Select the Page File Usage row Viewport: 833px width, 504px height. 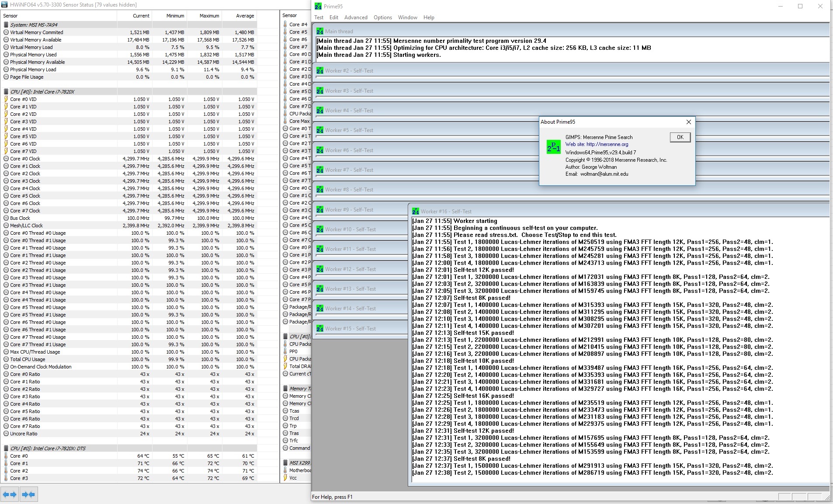pos(129,77)
